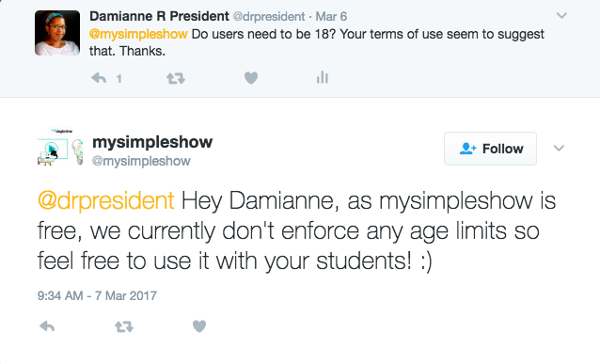Image resolution: width=600 pixels, height=364 pixels.
Task: Open the 9:34 AM - 7 Mar 2017 timestamp
Action: (x=97, y=295)
